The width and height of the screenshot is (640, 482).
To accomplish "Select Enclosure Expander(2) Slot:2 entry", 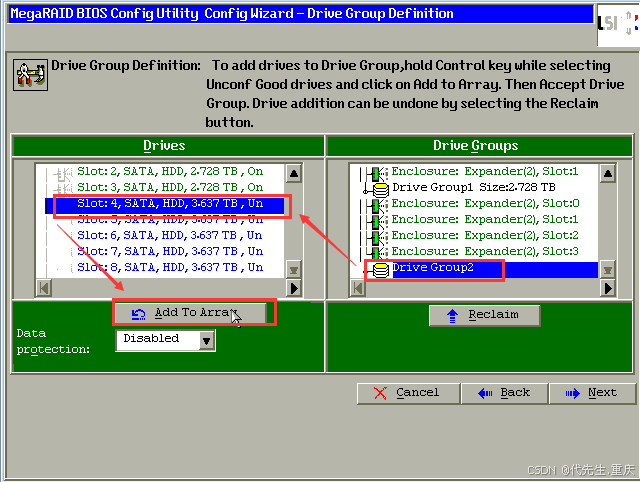I will (484, 235).
